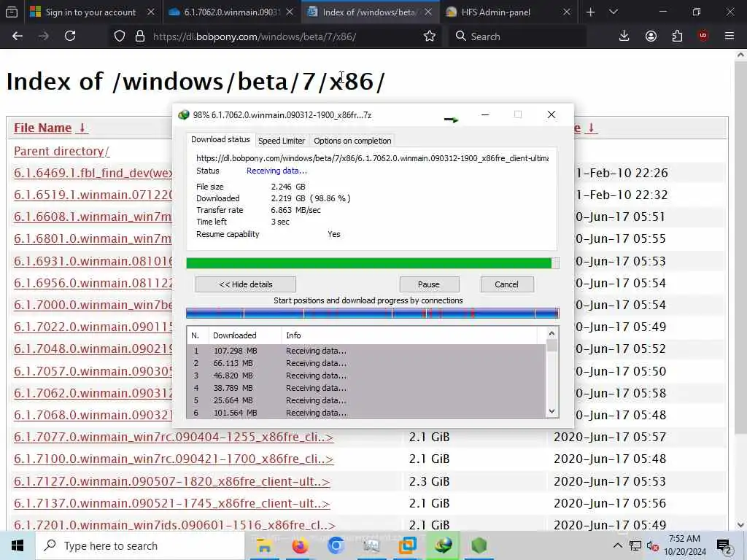Close the Sign in to your account tab
747x560 pixels.
[150, 12]
